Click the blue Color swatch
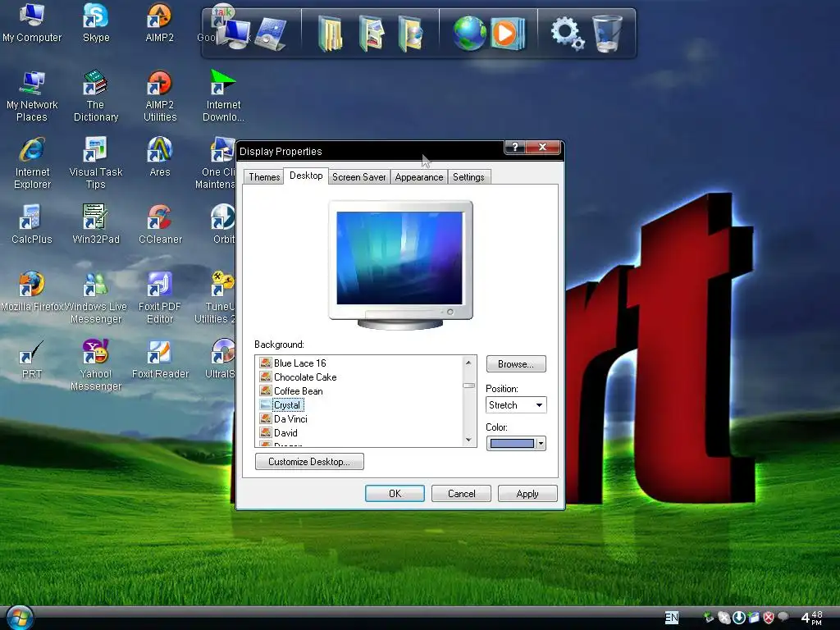This screenshot has height=630, width=840. tap(512, 443)
